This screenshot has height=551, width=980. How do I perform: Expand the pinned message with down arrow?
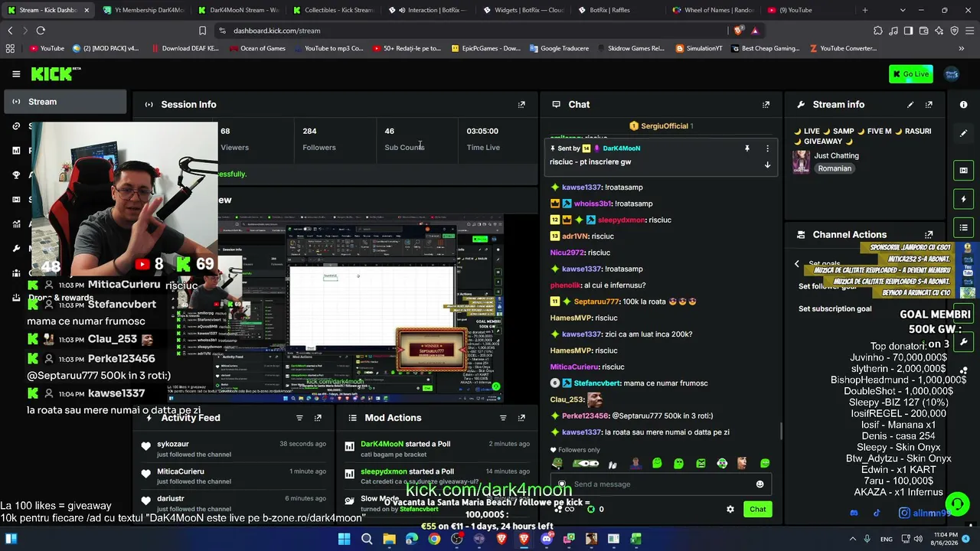(x=767, y=165)
